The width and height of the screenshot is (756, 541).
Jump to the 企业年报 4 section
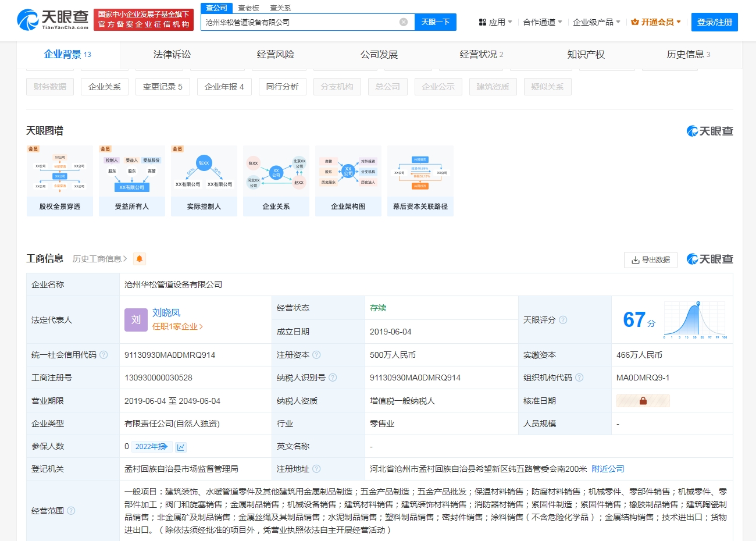[x=224, y=87]
